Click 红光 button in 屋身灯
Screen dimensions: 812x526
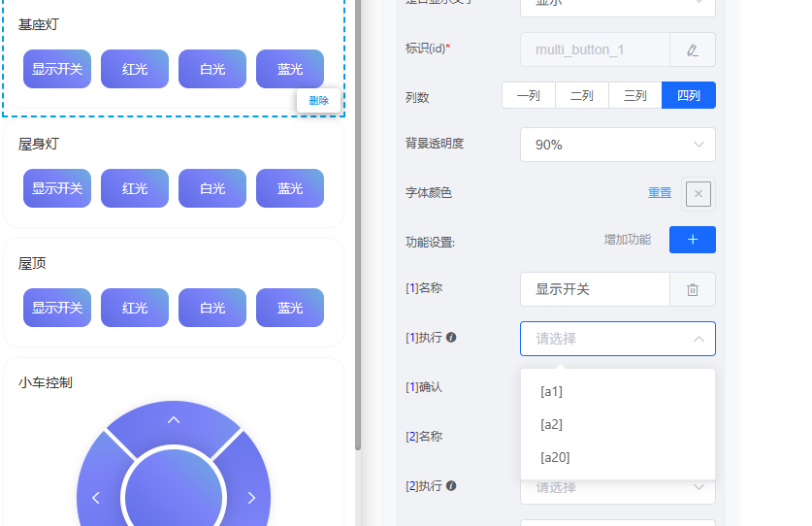[135, 188]
